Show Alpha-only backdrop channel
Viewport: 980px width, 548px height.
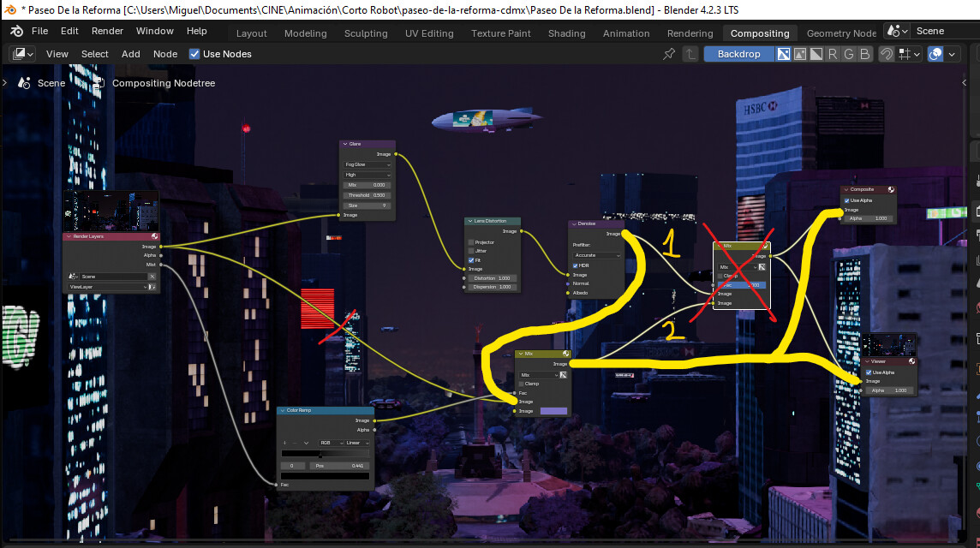[x=816, y=54]
